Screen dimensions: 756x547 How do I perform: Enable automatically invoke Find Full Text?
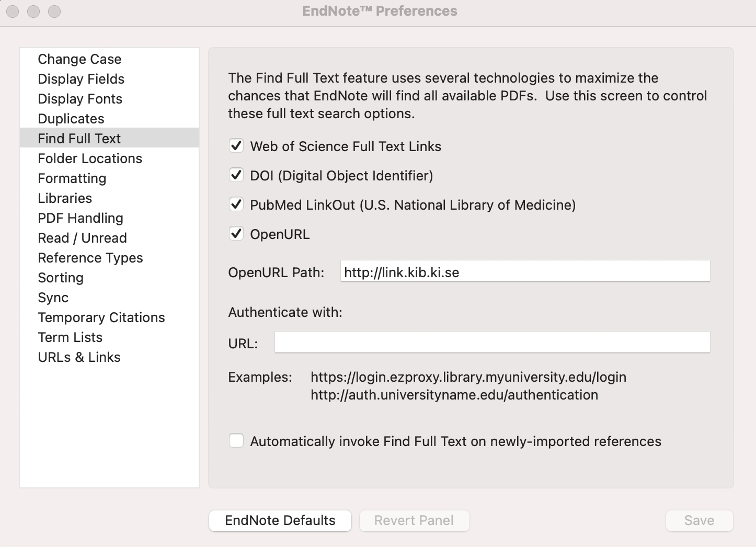(x=236, y=441)
